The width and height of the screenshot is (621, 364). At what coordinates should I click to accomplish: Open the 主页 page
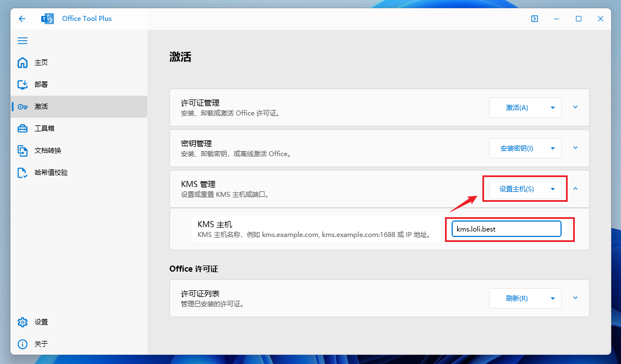[x=79, y=63]
